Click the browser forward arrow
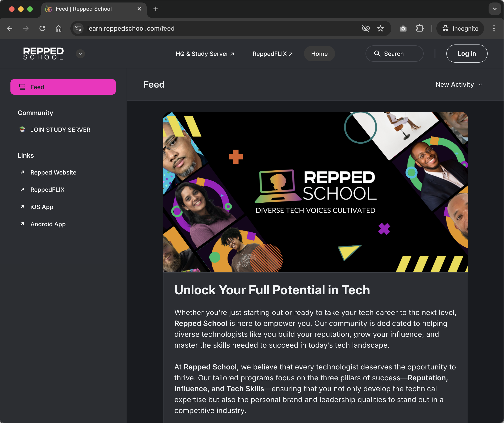This screenshot has height=423, width=504. coord(26,28)
